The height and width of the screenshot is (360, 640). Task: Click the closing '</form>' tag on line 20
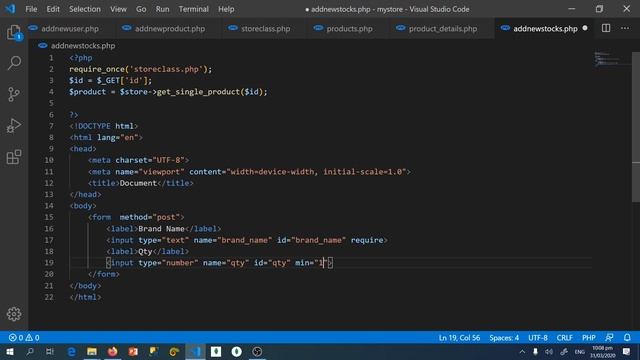tap(104, 274)
